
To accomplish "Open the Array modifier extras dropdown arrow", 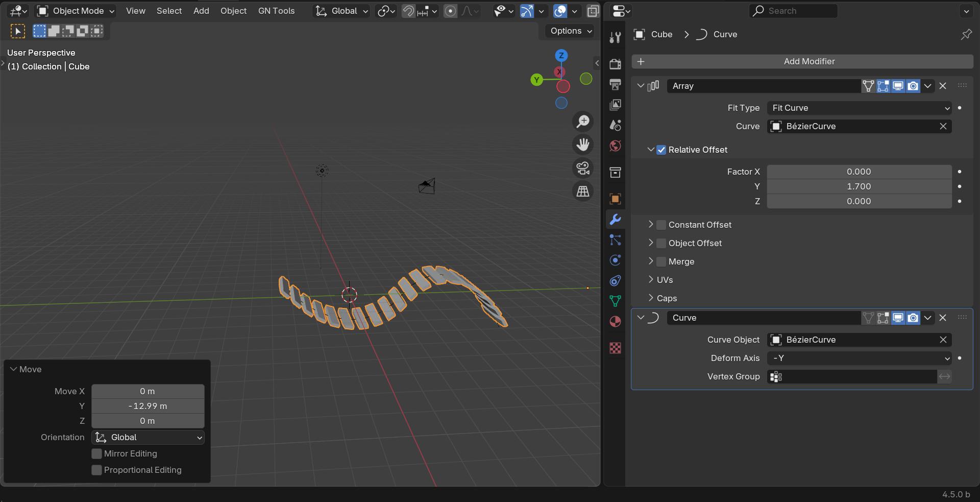I will click(928, 86).
